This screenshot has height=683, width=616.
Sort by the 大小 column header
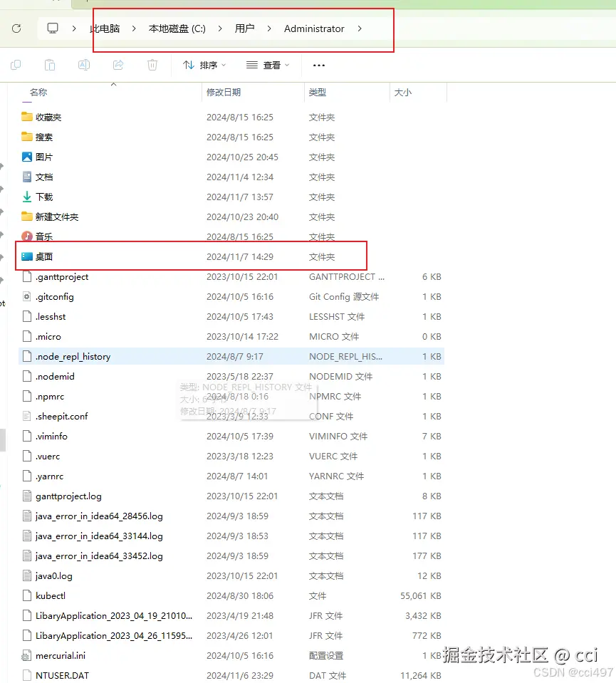(x=403, y=93)
